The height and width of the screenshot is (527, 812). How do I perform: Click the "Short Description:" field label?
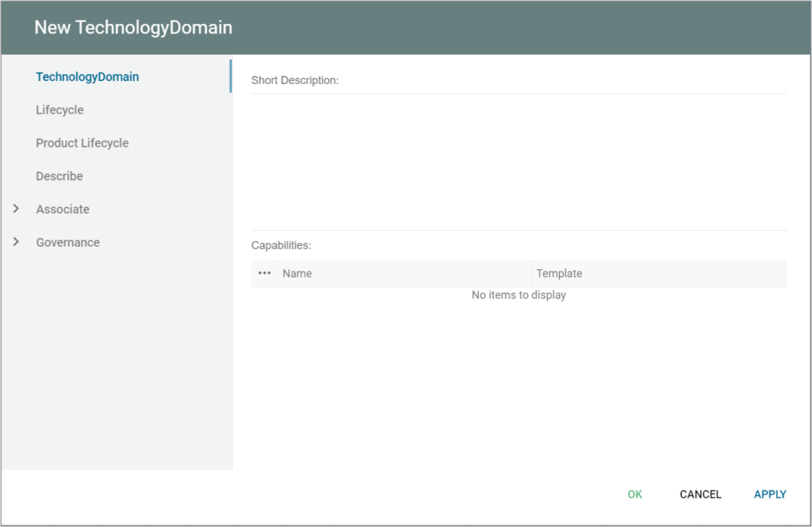coord(295,80)
